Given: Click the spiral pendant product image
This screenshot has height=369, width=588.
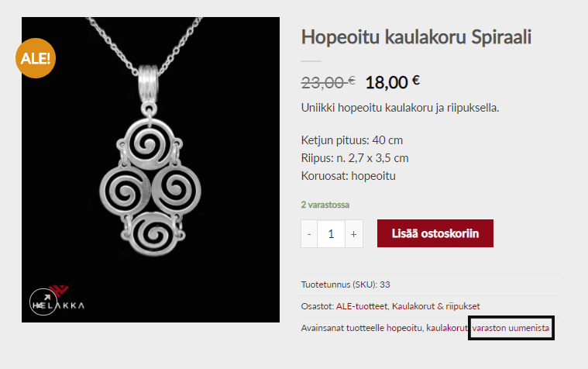Looking at the screenshot, I should pyautogui.click(x=150, y=170).
